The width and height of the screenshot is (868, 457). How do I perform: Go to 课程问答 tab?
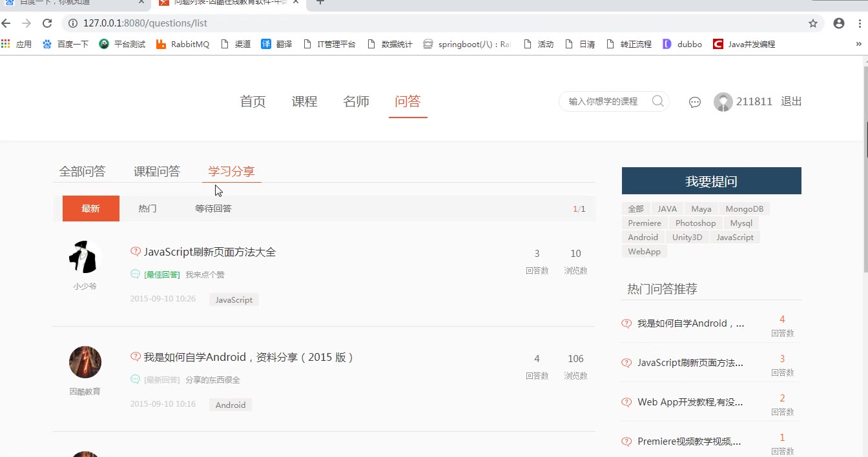(157, 172)
